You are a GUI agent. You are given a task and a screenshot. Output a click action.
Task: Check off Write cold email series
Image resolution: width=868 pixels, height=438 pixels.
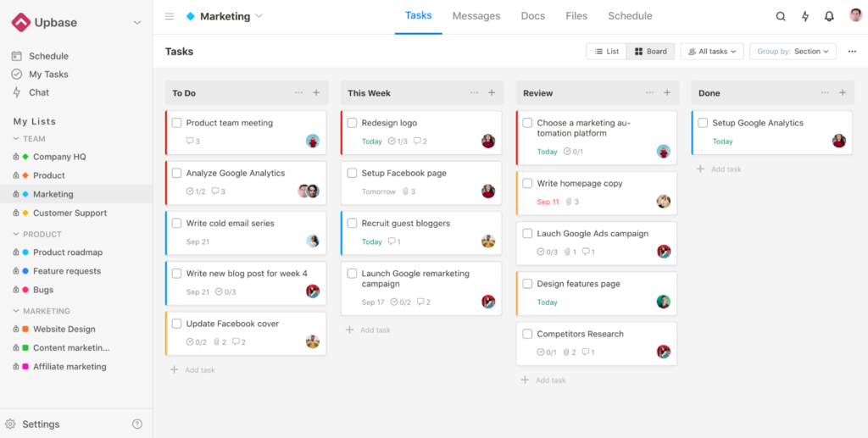pyautogui.click(x=176, y=224)
